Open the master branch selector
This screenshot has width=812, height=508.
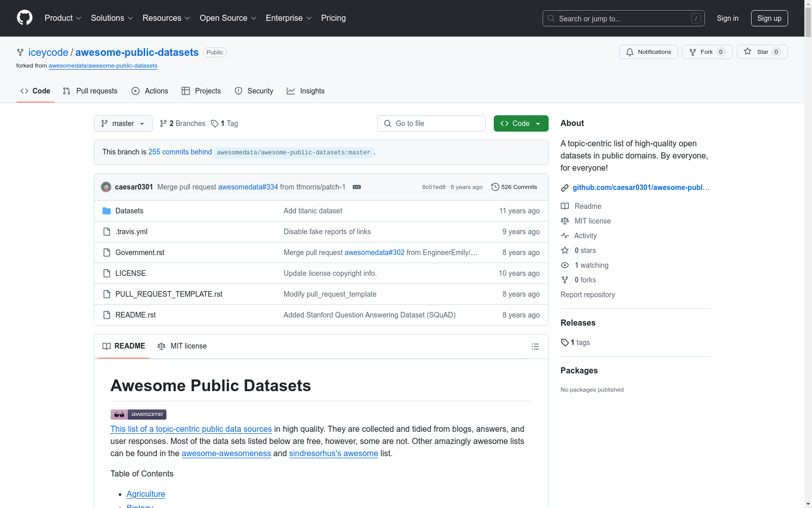123,123
